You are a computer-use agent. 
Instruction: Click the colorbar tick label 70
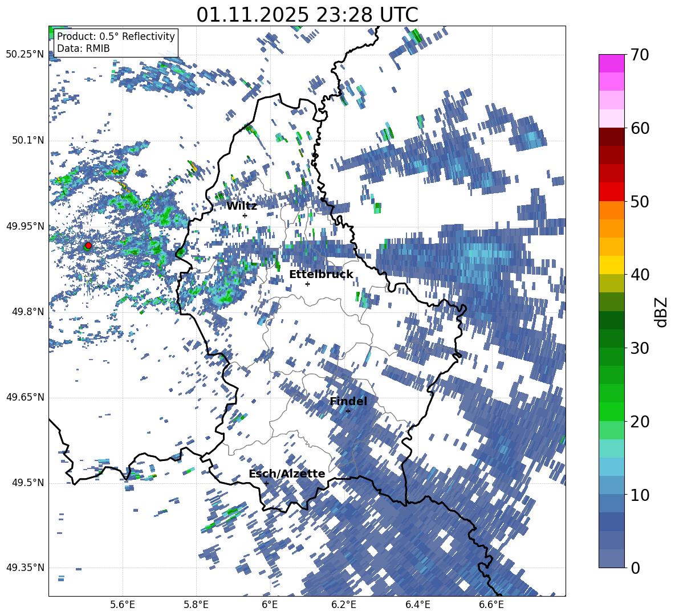[x=639, y=55]
